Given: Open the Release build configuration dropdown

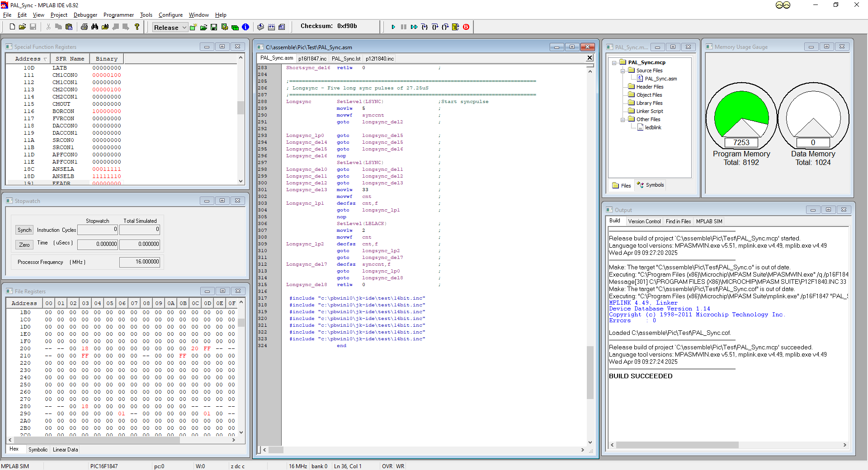Looking at the screenshot, I should (170, 28).
